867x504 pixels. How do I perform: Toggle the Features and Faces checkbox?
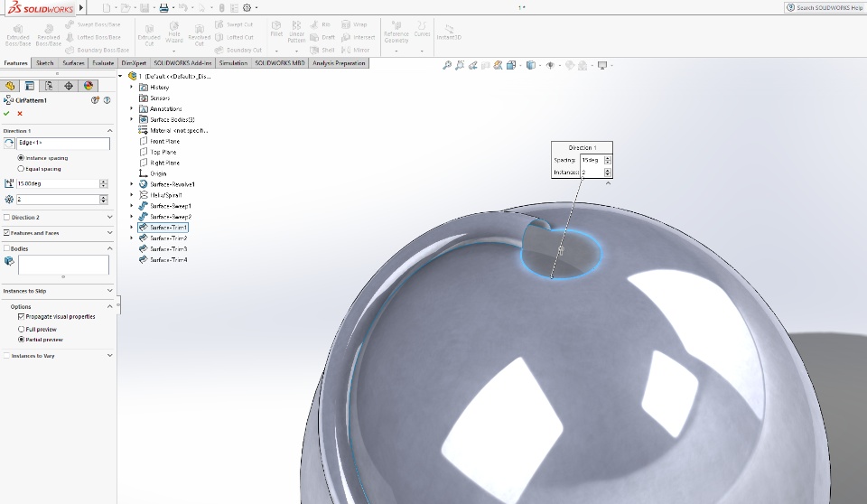click(6, 233)
